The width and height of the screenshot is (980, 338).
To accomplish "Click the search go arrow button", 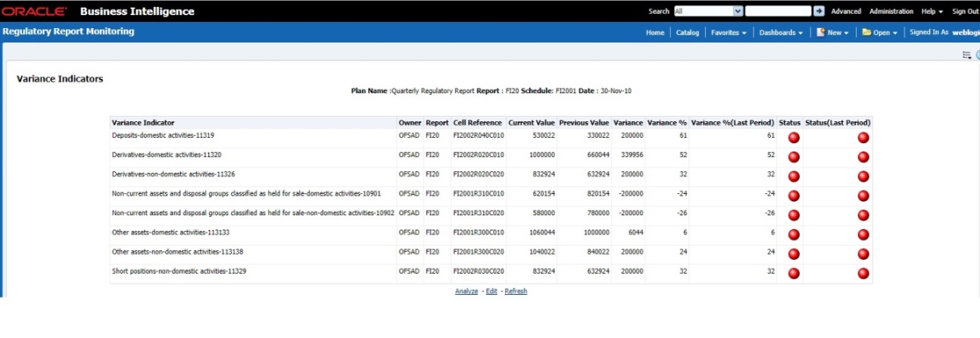I will [x=819, y=11].
